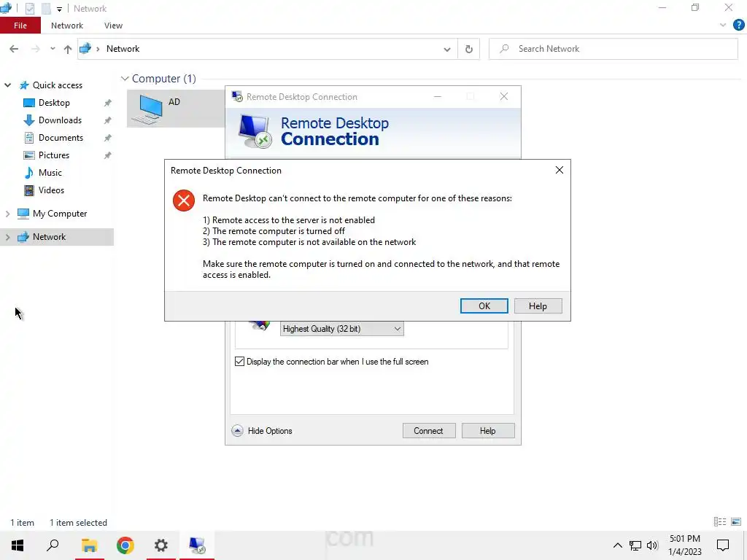This screenshot has width=747, height=560.
Task: Click OK in the error dialog
Action: [484, 306]
